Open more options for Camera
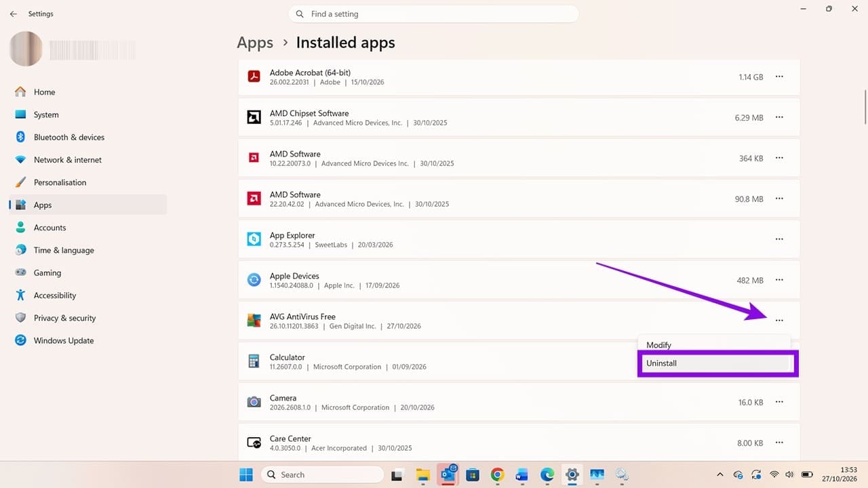Image resolution: width=868 pixels, height=488 pixels. pos(779,402)
